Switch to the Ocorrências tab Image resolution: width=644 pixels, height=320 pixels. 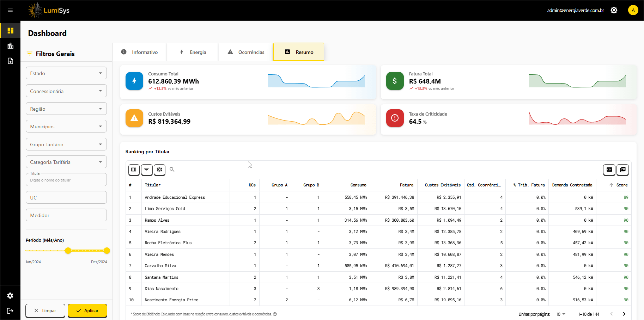246,52
